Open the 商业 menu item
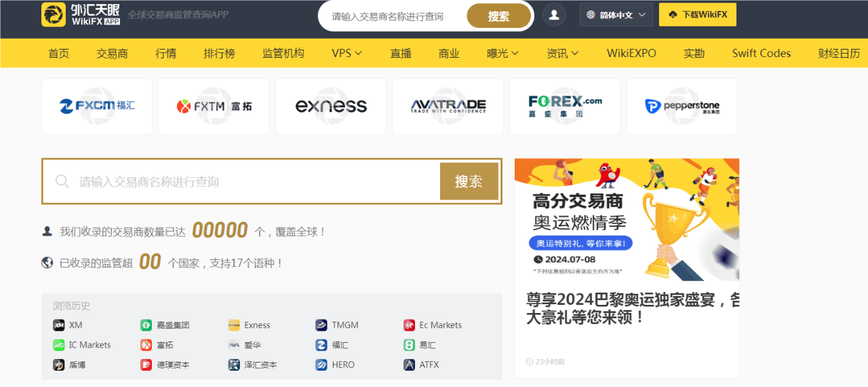Image resolution: width=868 pixels, height=387 pixels. click(449, 53)
